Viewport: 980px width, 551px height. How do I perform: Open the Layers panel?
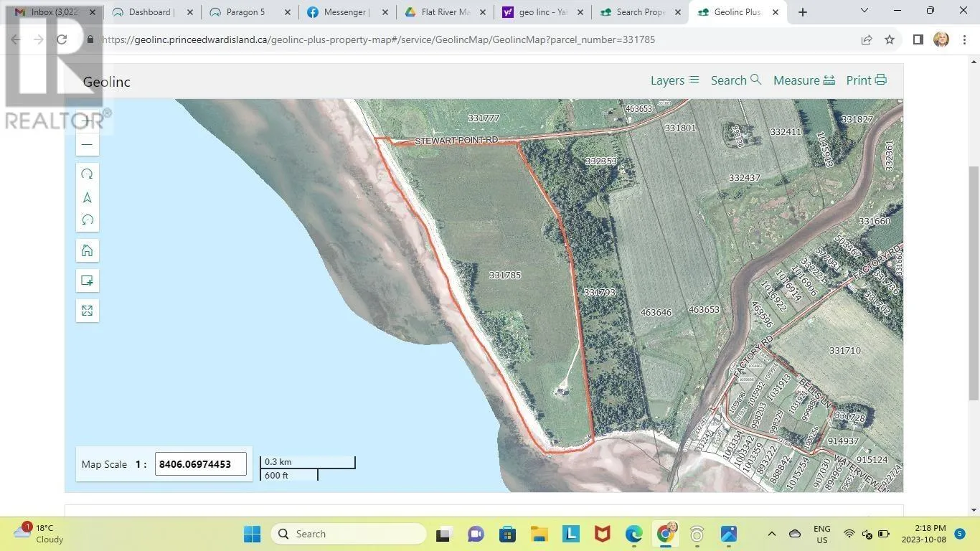pyautogui.click(x=674, y=80)
